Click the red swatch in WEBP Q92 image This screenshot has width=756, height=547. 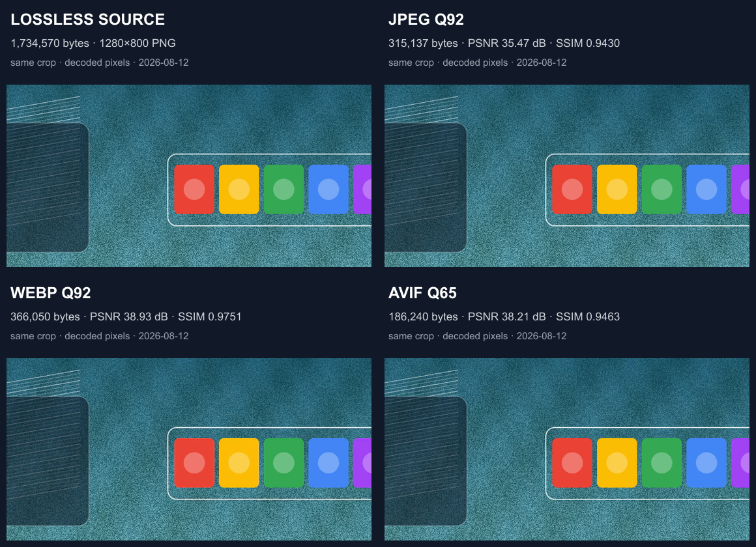[x=194, y=462]
